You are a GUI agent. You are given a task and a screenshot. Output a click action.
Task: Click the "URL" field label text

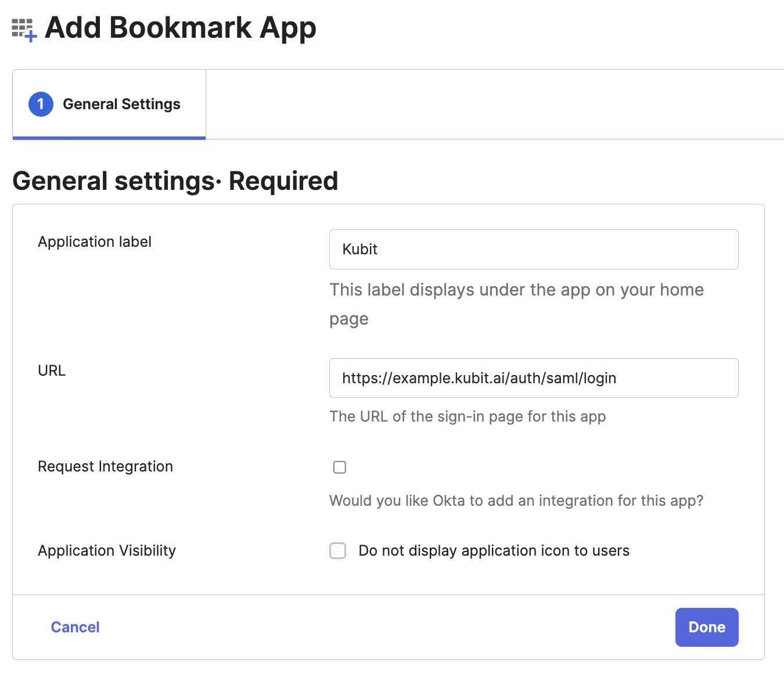click(x=52, y=370)
